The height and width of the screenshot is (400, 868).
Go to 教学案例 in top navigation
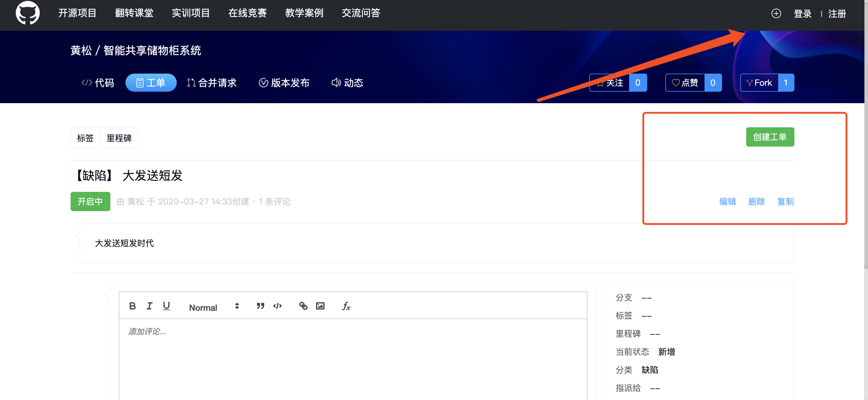304,13
